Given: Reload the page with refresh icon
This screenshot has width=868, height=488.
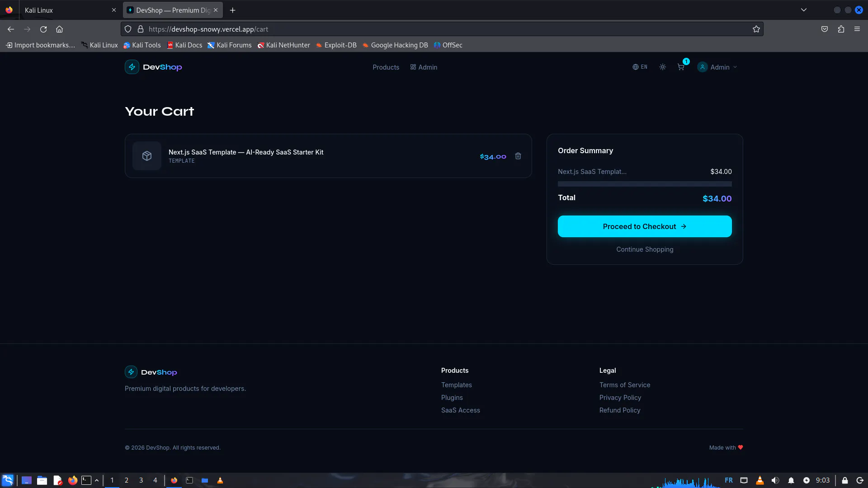Looking at the screenshot, I should pos(43,29).
